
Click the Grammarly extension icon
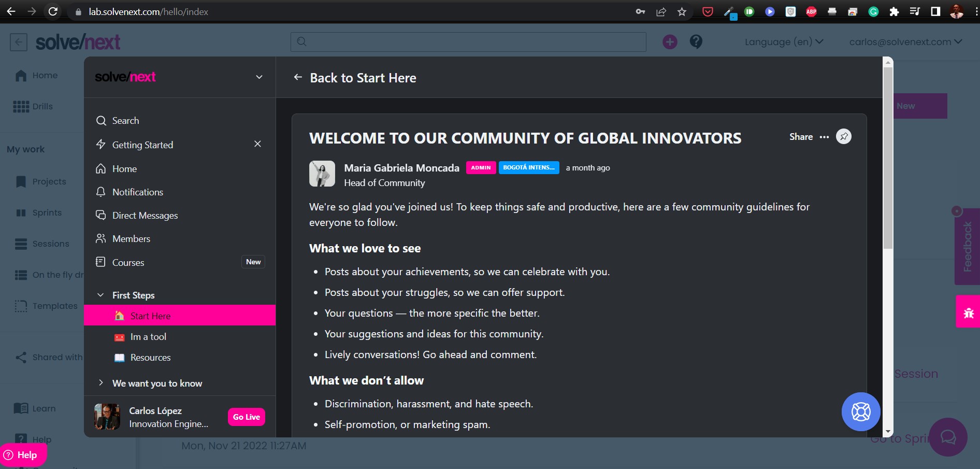873,11
